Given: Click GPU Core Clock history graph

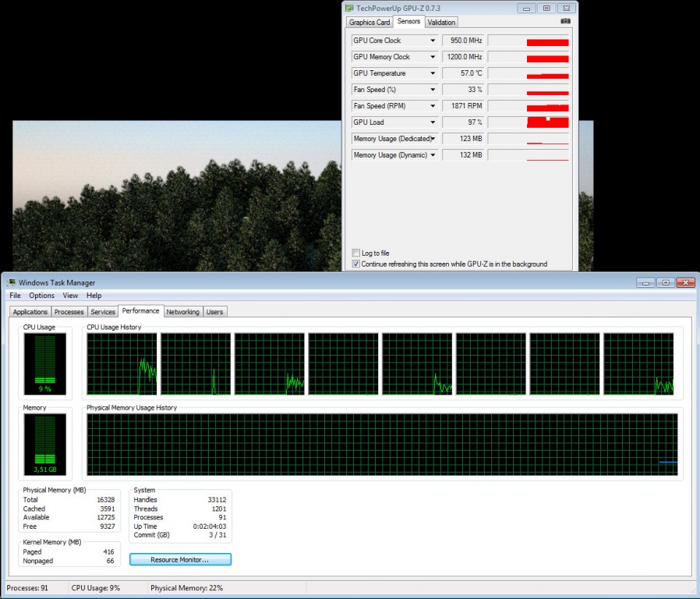Looking at the screenshot, I should tap(529, 41).
